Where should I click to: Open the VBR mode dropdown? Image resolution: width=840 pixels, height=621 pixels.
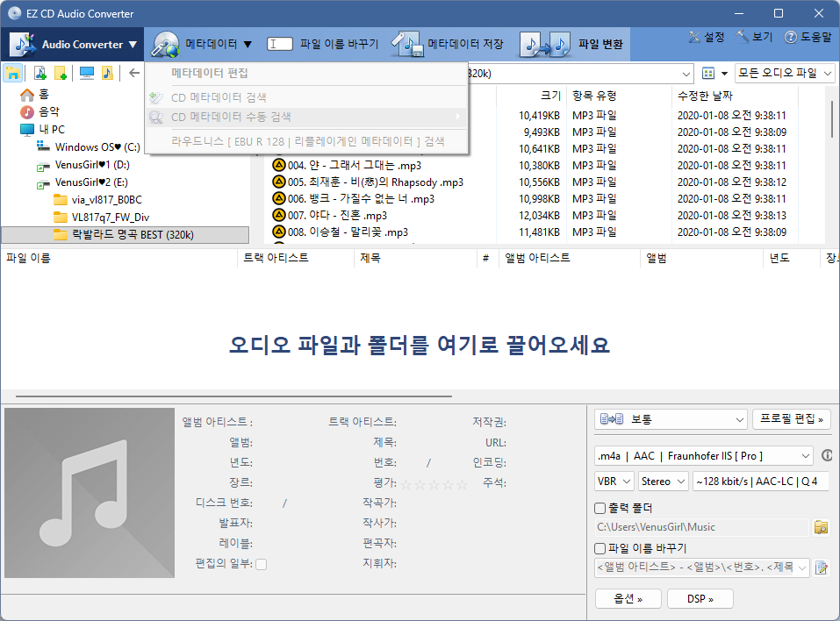[614, 482]
